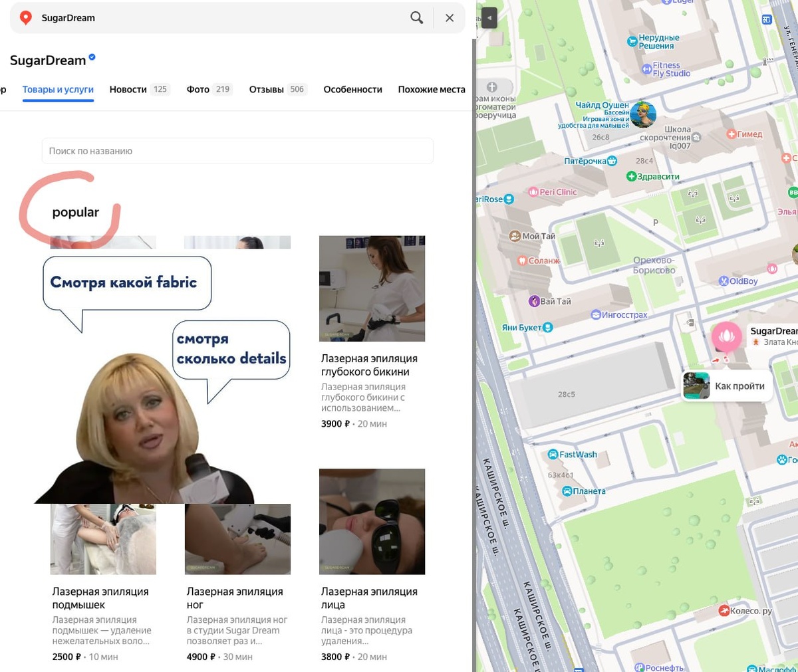The image size is (798, 672).
Task: Collapse the side panel with the arrow button
Action: click(x=489, y=18)
